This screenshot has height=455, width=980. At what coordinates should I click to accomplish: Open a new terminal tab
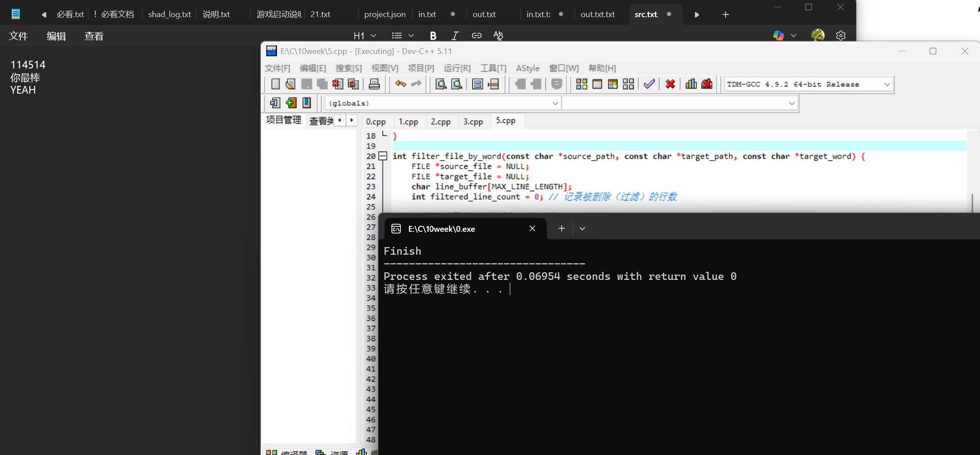pos(562,229)
